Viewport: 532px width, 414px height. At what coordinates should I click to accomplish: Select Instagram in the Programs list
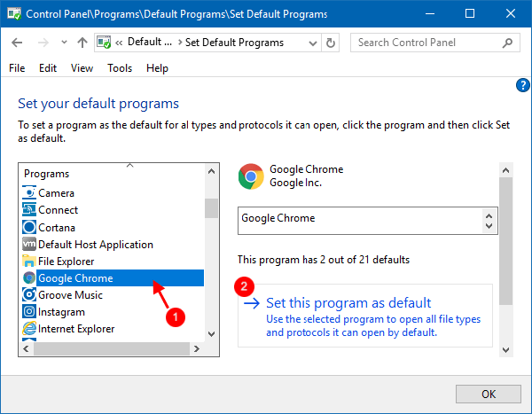61,312
